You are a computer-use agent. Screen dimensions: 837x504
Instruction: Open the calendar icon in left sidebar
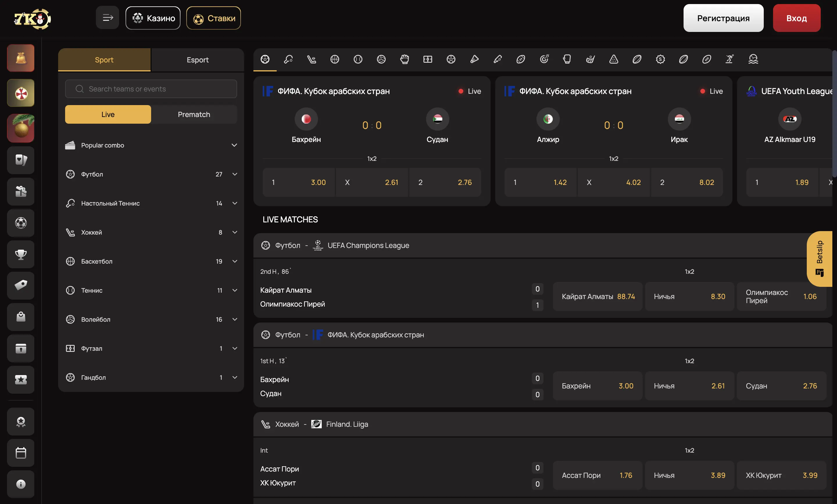coord(21,453)
